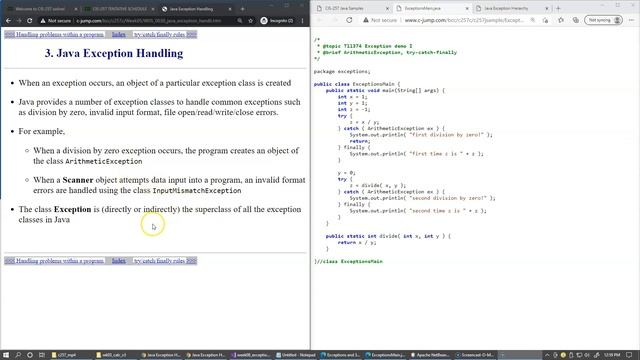This screenshot has width=640, height=360.
Task: Close the CIS-257 TENTATIVE SCHEDULE tab
Action: (153, 9)
